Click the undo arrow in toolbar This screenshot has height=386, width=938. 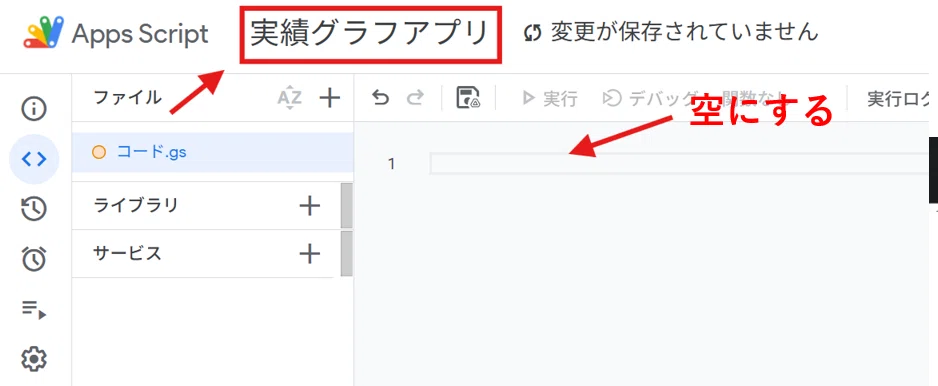[380, 98]
